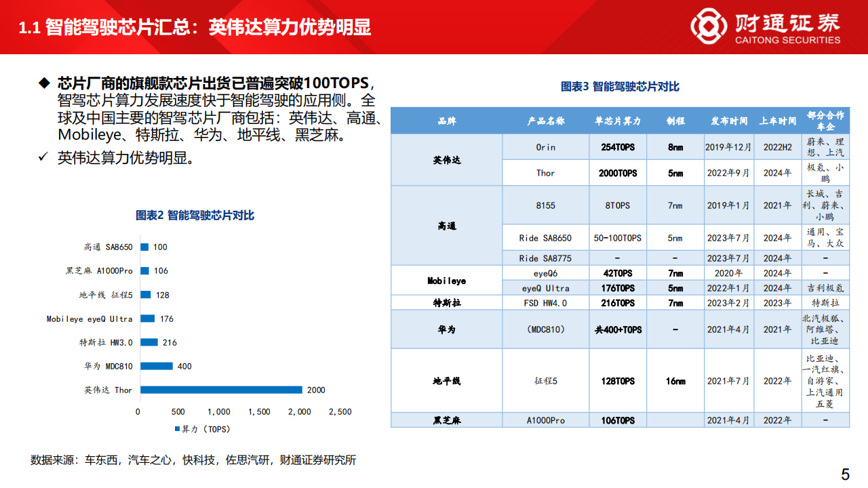Click table header 部分合作车企
868x488 pixels.
pyautogui.click(x=825, y=121)
